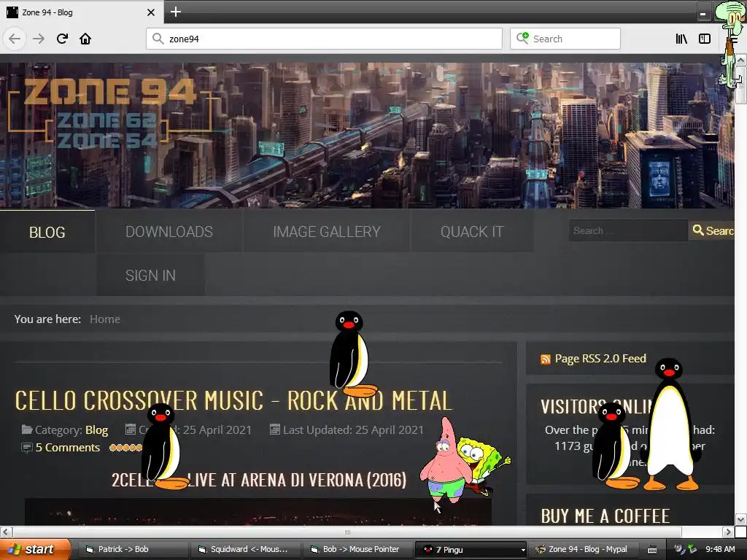Viewport: 747px width, 560px height.
Task: Open the IMAGE GALLERY menu tab
Action: click(x=327, y=232)
